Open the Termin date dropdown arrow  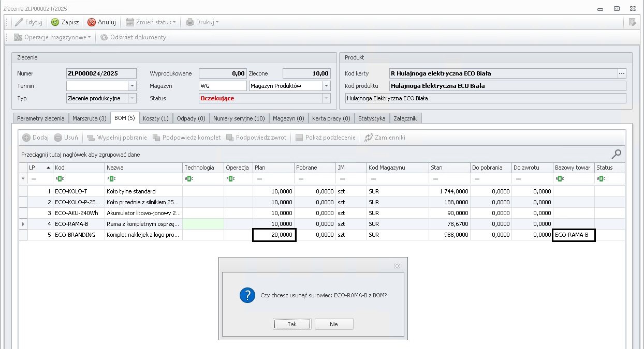click(132, 86)
